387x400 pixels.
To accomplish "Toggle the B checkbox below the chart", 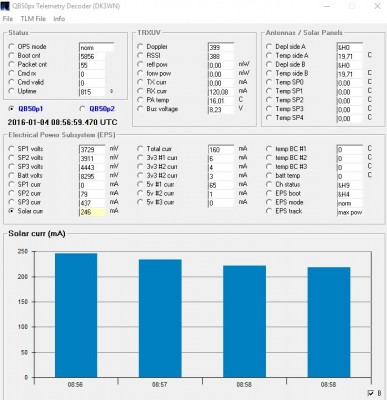I will (x=371, y=393).
